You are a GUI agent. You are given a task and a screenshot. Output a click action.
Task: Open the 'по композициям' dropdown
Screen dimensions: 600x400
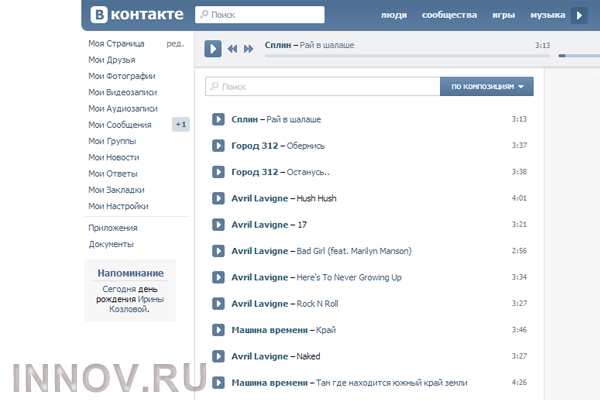(487, 87)
